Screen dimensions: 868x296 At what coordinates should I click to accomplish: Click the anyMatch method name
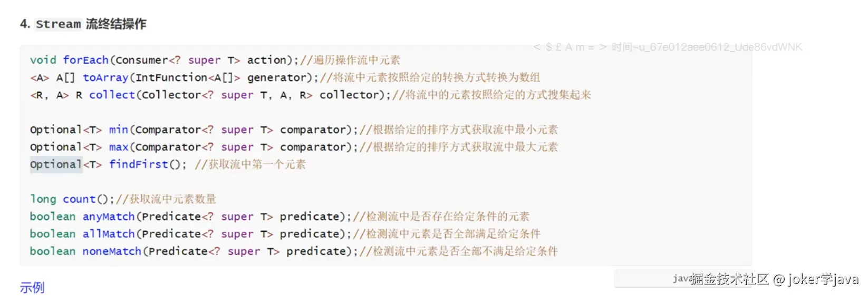[109, 216]
